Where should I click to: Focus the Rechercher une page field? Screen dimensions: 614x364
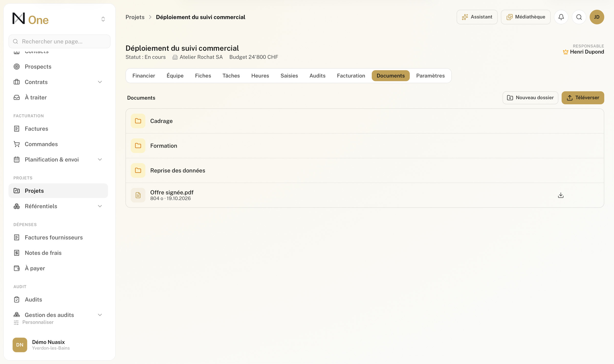coord(59,41)
